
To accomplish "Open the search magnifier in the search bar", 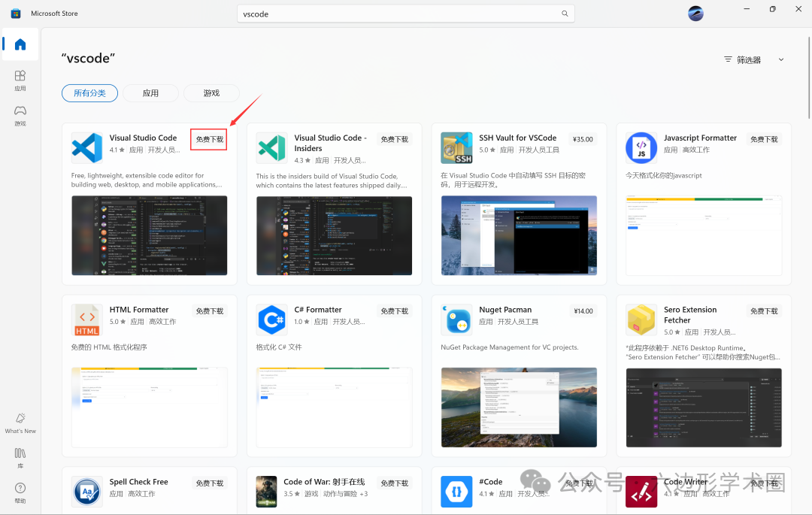I will (565, 13).
